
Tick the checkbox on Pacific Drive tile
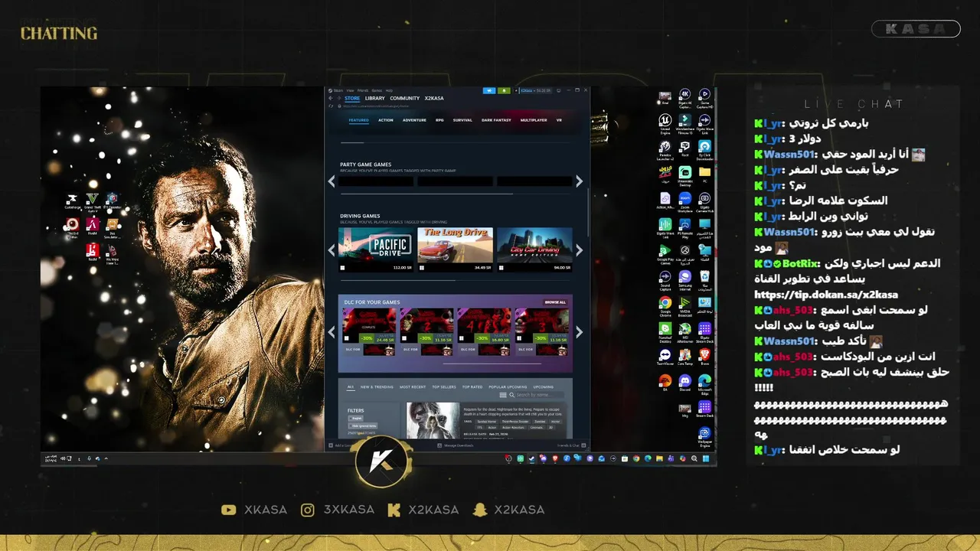342,268
